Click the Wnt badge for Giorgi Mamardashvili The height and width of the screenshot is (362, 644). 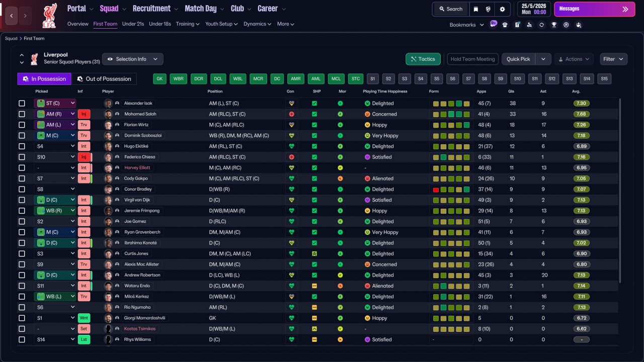pyautogui.click(x=84, y=318)
